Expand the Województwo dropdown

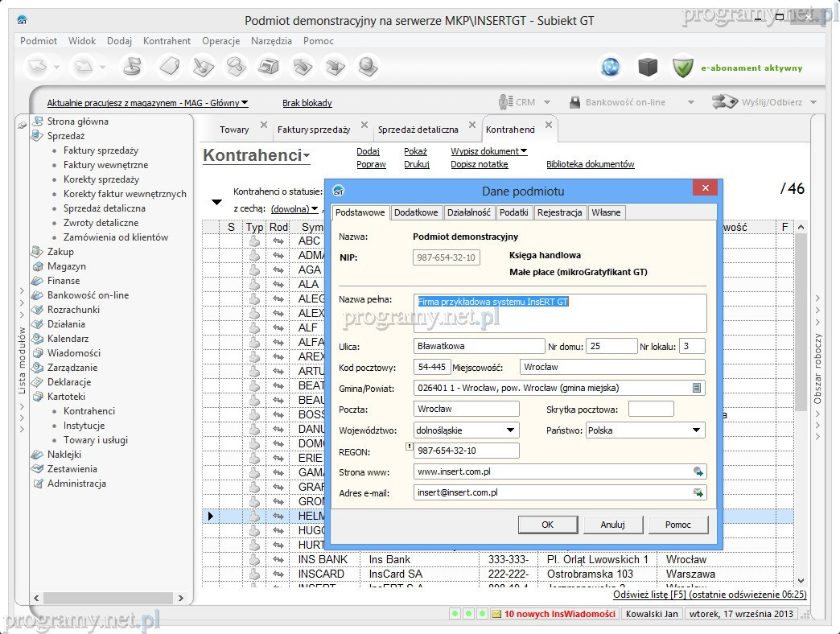click(511, 430)
